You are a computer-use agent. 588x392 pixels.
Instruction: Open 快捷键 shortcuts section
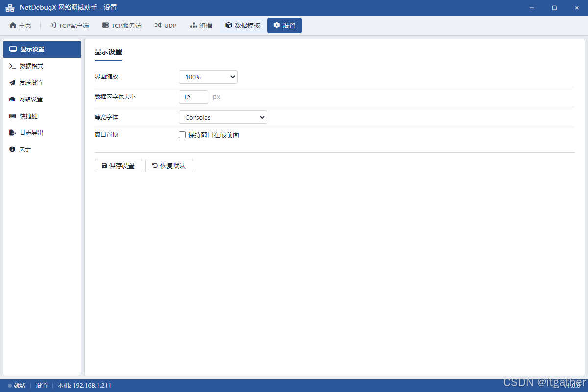(x=42, y=116)
